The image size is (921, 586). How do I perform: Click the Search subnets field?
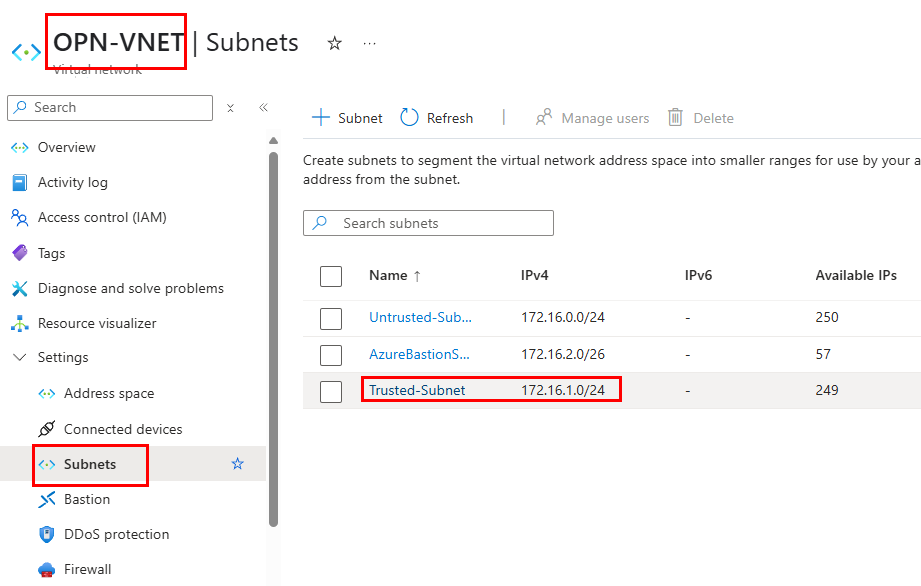click(428, 223)
